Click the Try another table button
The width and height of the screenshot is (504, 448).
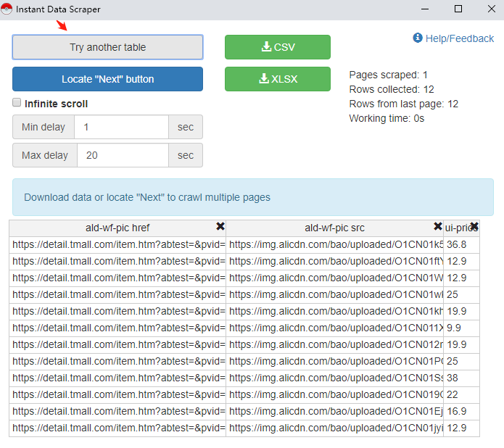tap(107, 47)
